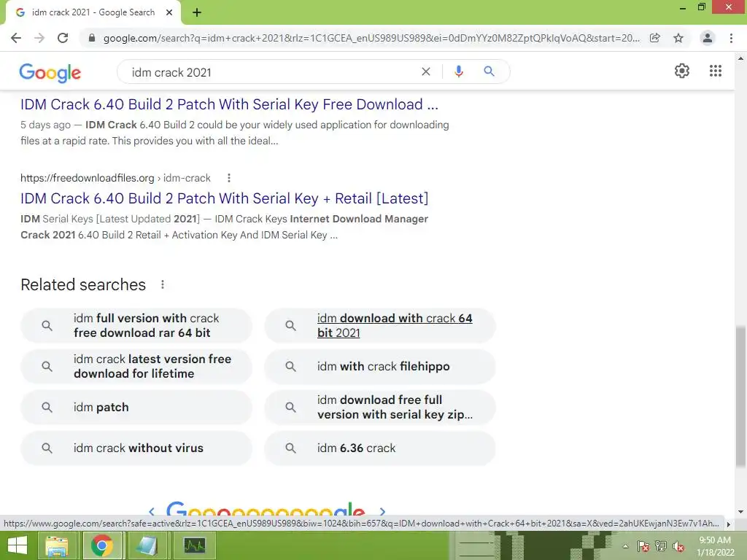The image size is (747, 560).
Task: Click in the search field containing idm crack 2021
Action: click(x=271, y=72)
